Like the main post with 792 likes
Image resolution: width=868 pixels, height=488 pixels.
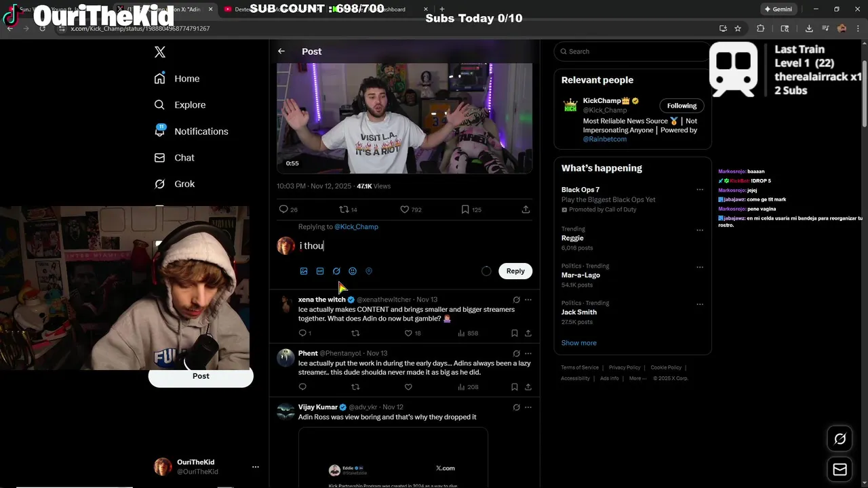coord(411,209)
